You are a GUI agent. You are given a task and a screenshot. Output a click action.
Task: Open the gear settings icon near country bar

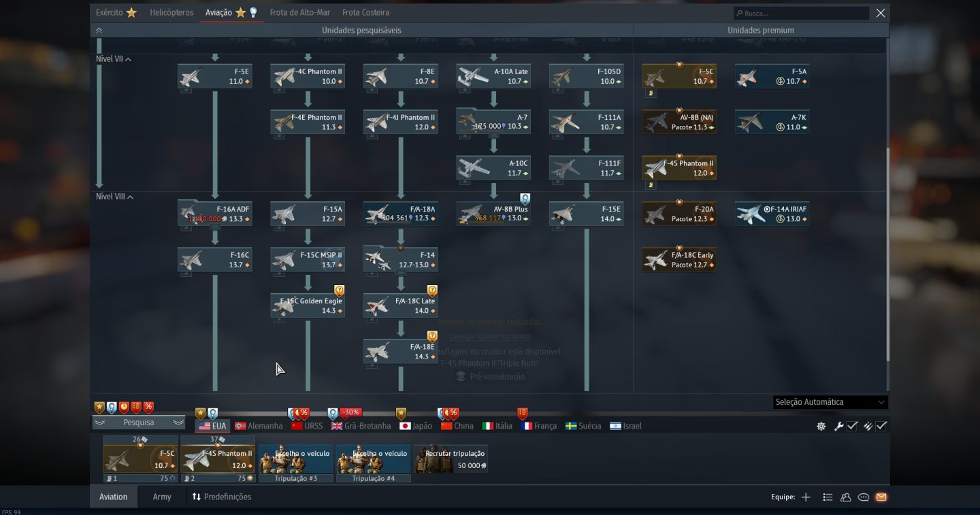[821, 427]
